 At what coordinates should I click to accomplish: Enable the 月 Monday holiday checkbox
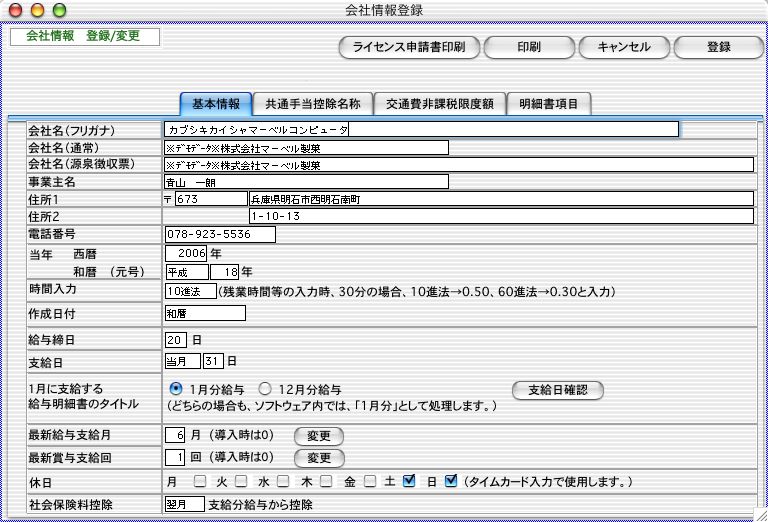(x=200, y=481)
